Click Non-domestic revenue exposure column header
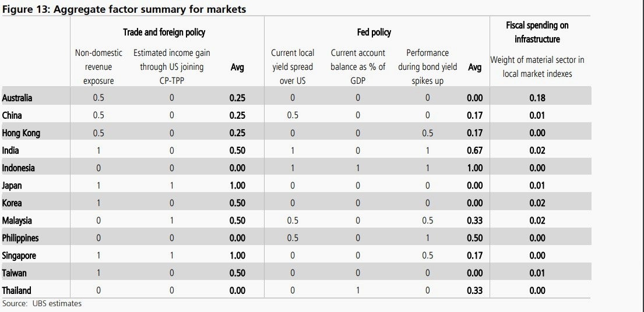 98,67
